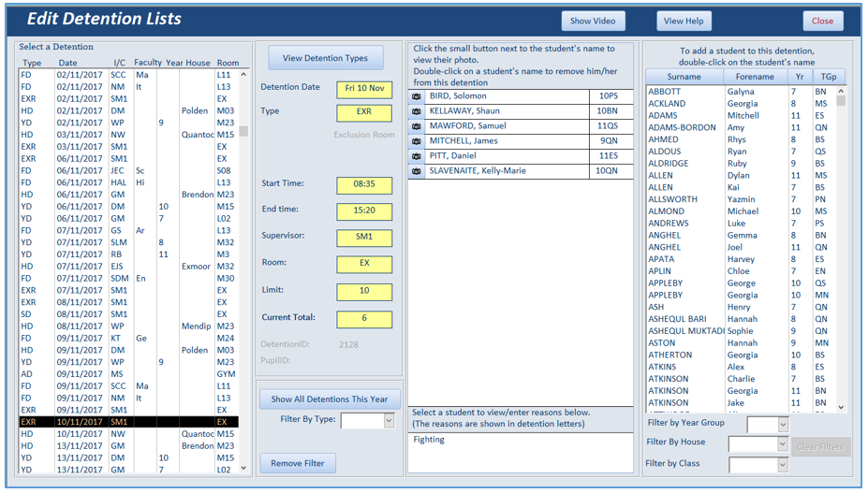Select the HD 10/11/2017 NW Quantock detention row

pyautogui.click(x=129, y=434)
